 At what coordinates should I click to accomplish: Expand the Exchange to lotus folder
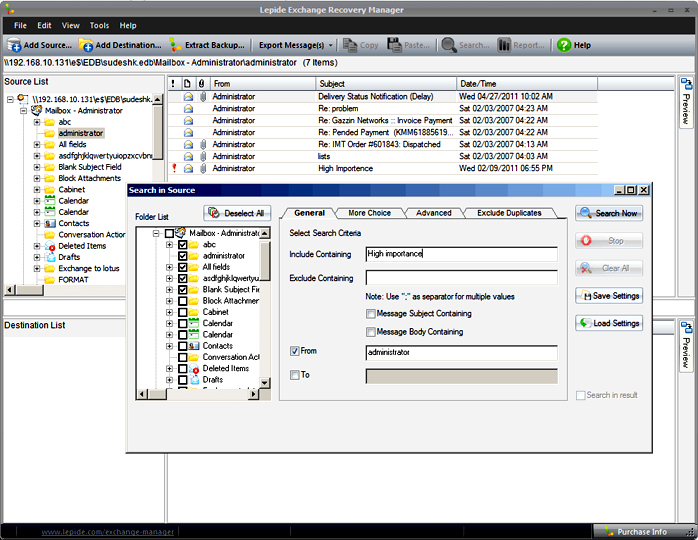[37, 269]
